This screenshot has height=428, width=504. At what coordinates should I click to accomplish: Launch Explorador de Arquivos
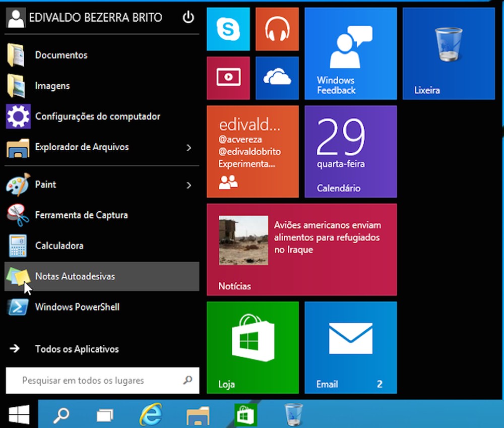coord(102,147)
